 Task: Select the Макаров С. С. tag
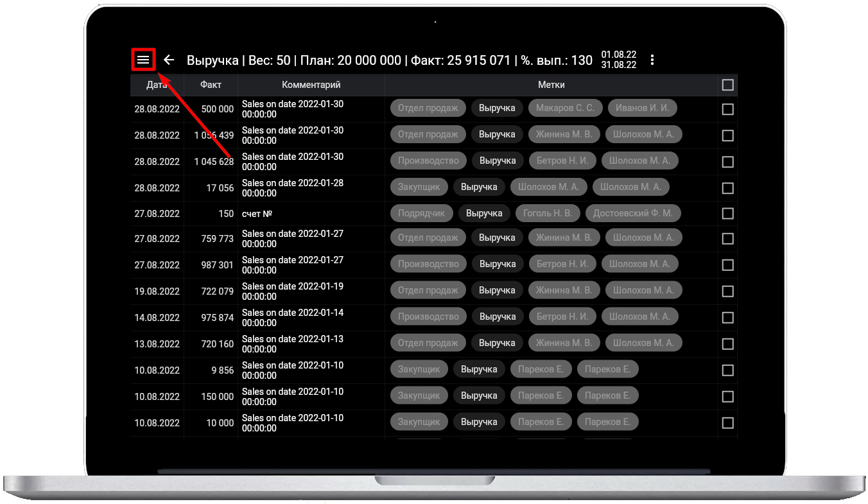pyautogui.click(x=566, y=108)
